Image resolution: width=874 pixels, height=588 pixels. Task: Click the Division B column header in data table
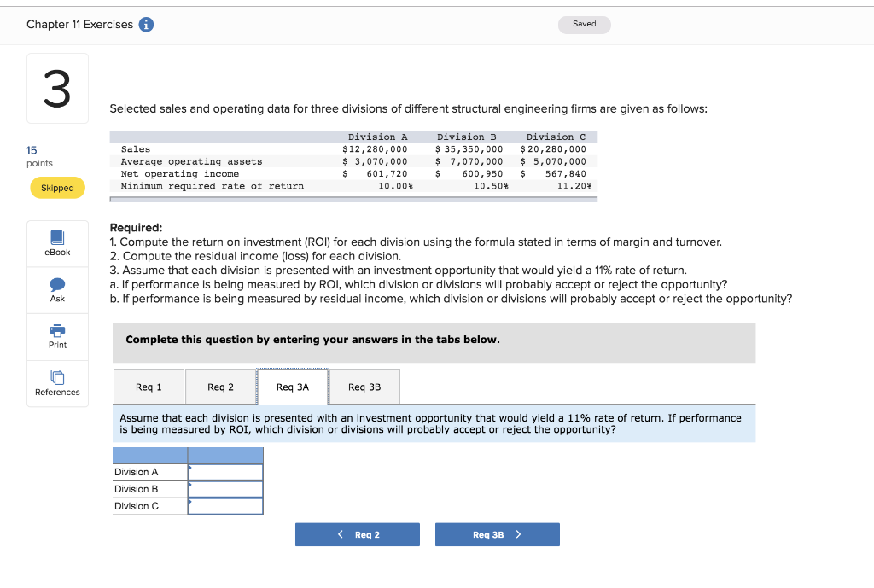tap(467, 137)
